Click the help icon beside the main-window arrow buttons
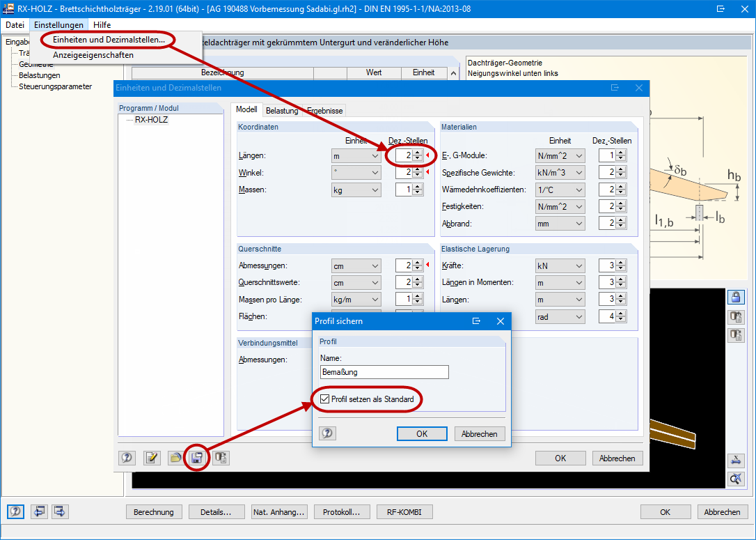The width and height of the screenshot is (756, 540). 15,511
